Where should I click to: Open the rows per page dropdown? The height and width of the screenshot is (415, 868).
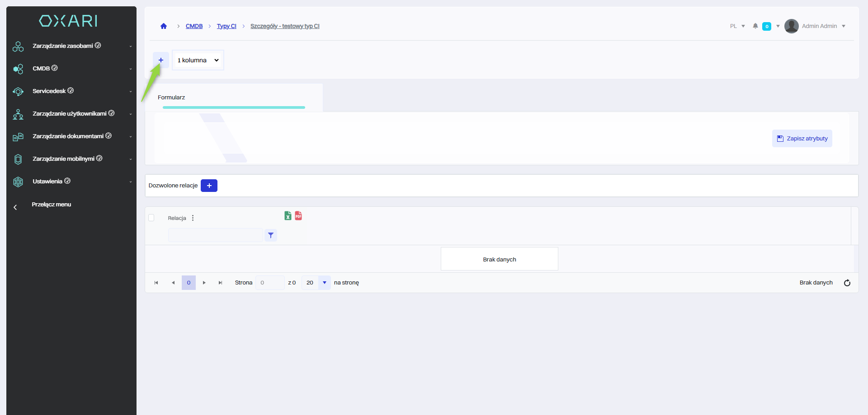[324, 283]
